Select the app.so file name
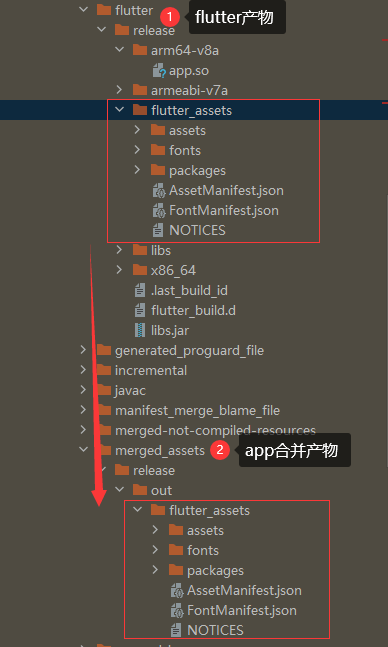 pyautogui.click(x=189, y=71)
